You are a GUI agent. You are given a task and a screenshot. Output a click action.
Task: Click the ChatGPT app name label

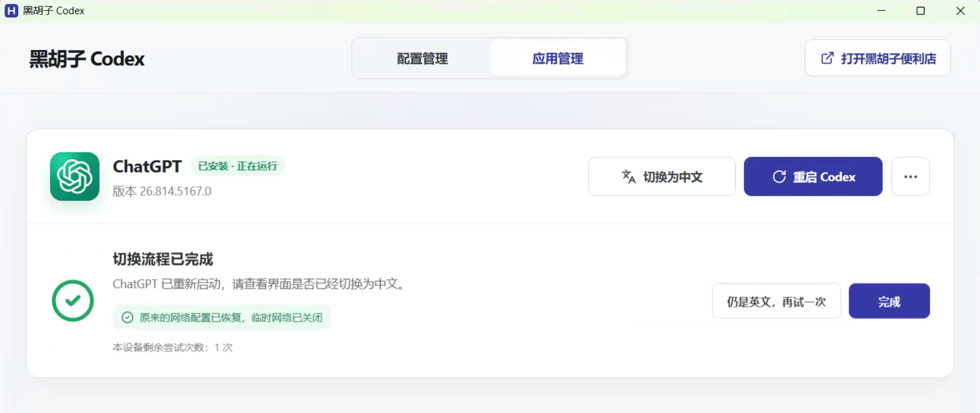click(x=147, y=167)
